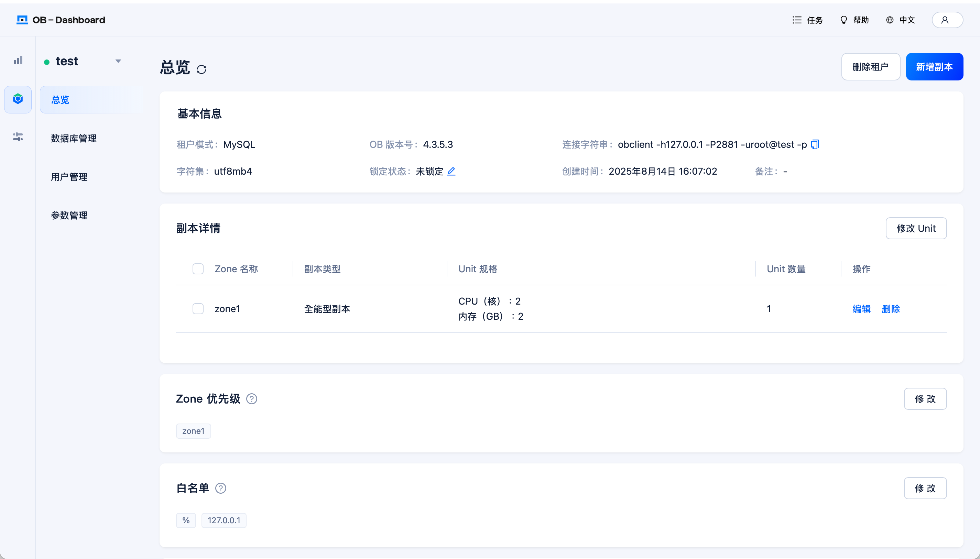Open the user avatar menu
The height and width of the screenshot is (559, 980).
pyautogui.click(x=947, y=20)
